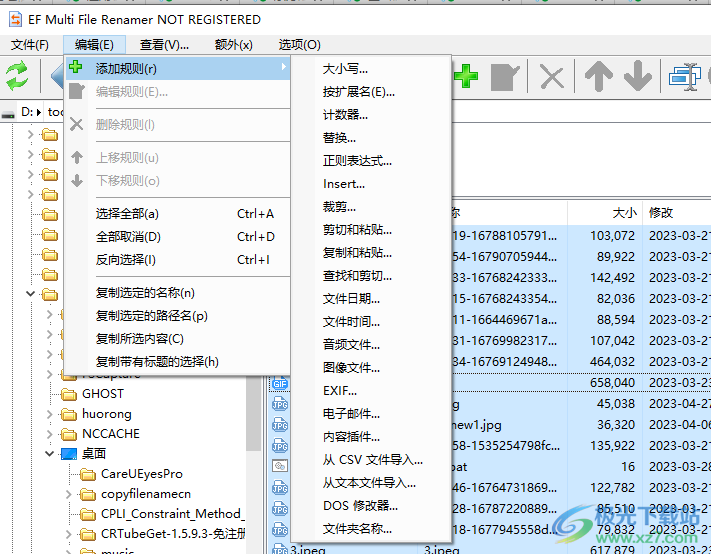The width and height of the screenshot is (711, 554).
Task: Select 文件时间... submenu item
Action: [371, 322]
